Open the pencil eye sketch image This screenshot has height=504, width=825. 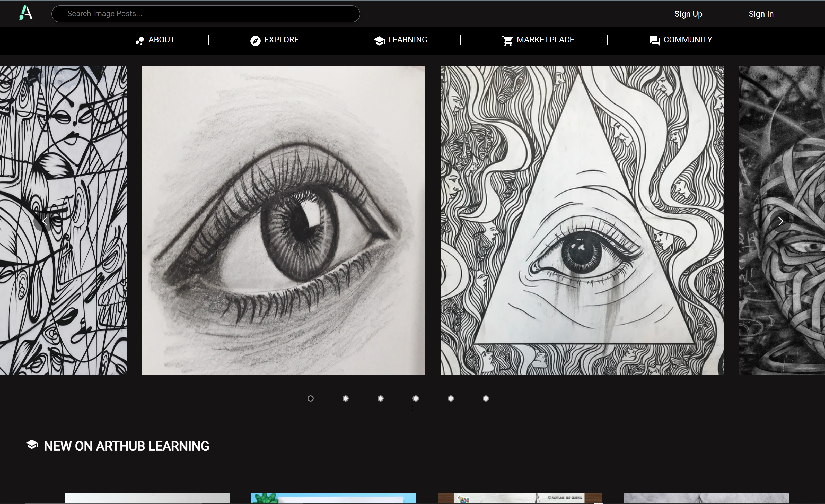(283, 220)
